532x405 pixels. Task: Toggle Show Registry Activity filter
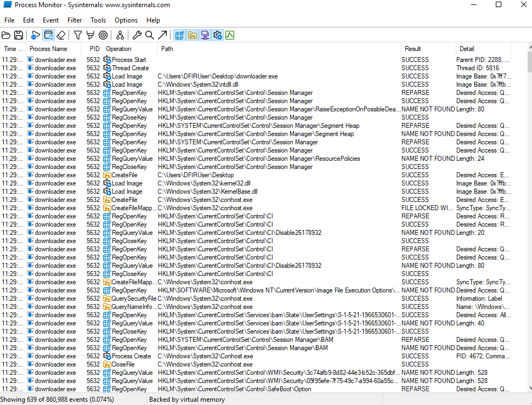tap(179, 35)
